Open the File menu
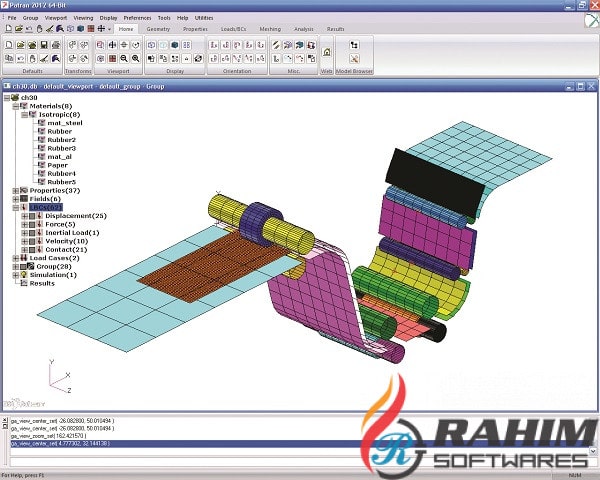This screenshot has width=600, height=480. (12, 18)
